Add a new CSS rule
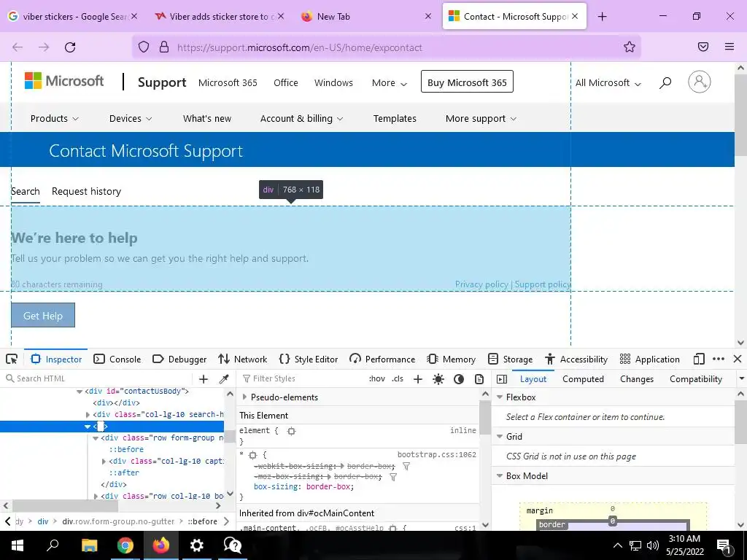The image size is (747, 560). click(418, 379)
